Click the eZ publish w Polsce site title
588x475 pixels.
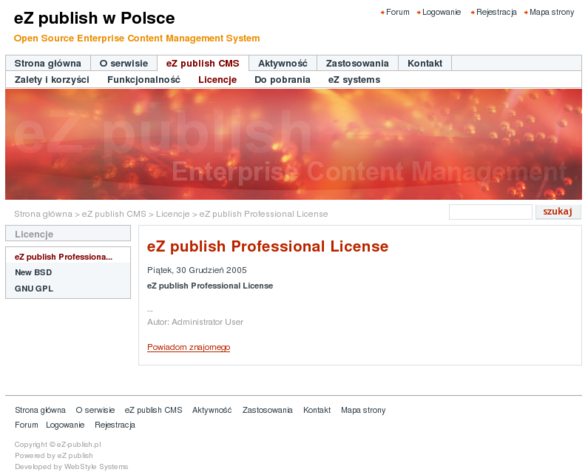coord(94,18)
